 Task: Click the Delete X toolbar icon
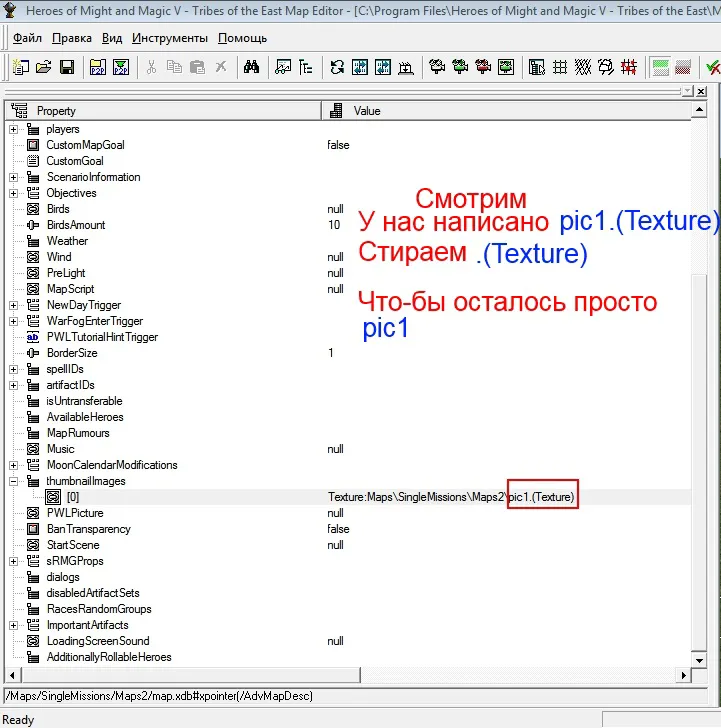(x=221, y=68)
